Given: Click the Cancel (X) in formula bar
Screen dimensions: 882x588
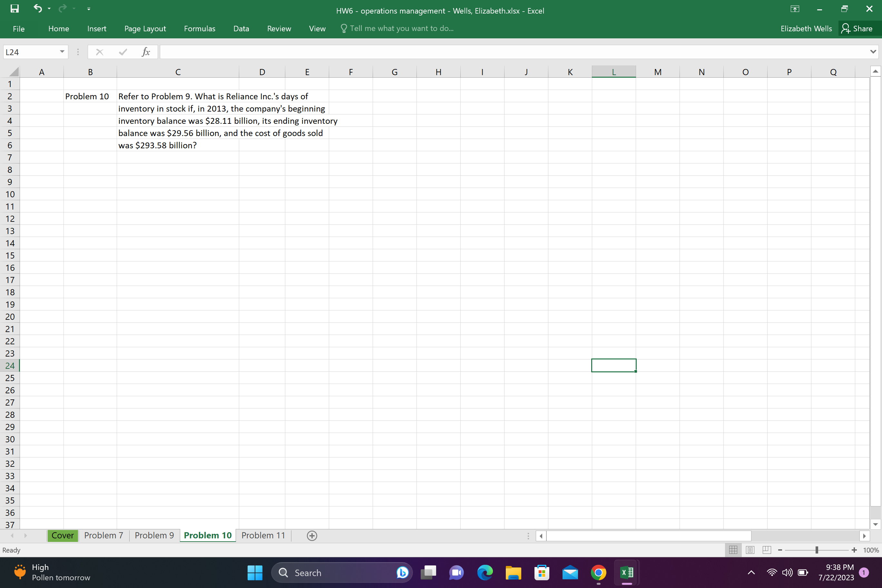Looking at the screenshot, I should pos(99,52).
